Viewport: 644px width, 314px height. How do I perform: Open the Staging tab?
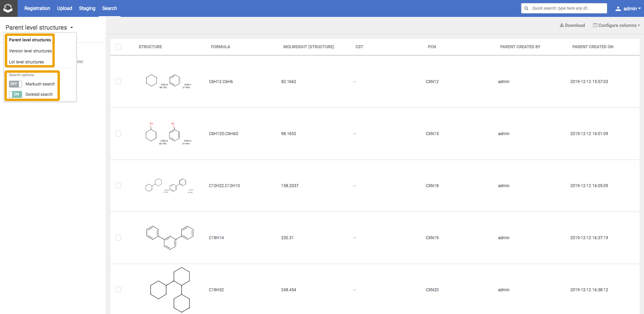[x=87, y=8]
